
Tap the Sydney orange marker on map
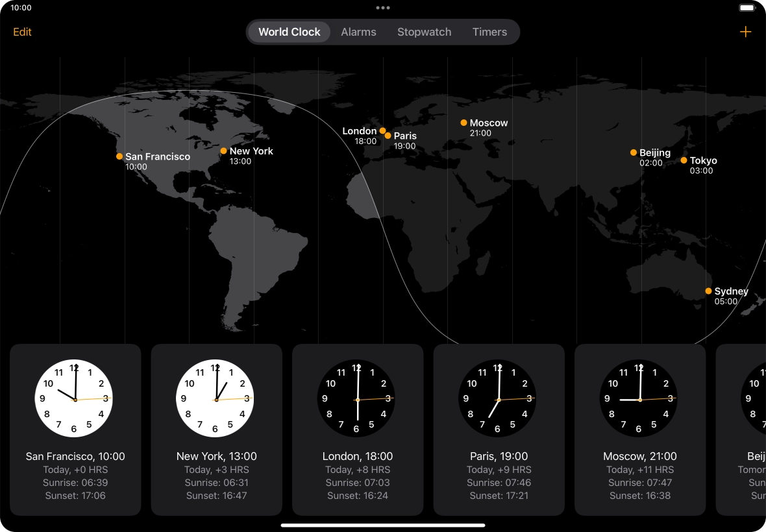(x=708, y=291)
